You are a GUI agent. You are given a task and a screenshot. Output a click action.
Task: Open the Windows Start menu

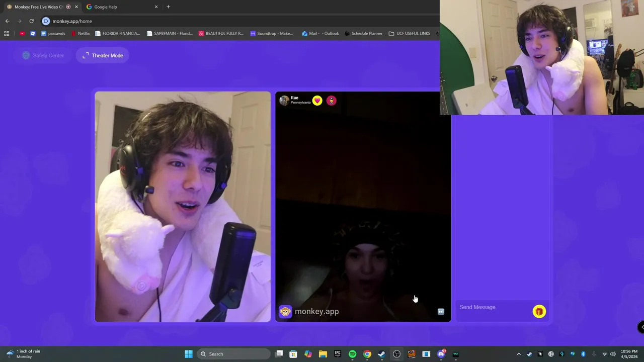pyautogui.click(x=188, y=354)
